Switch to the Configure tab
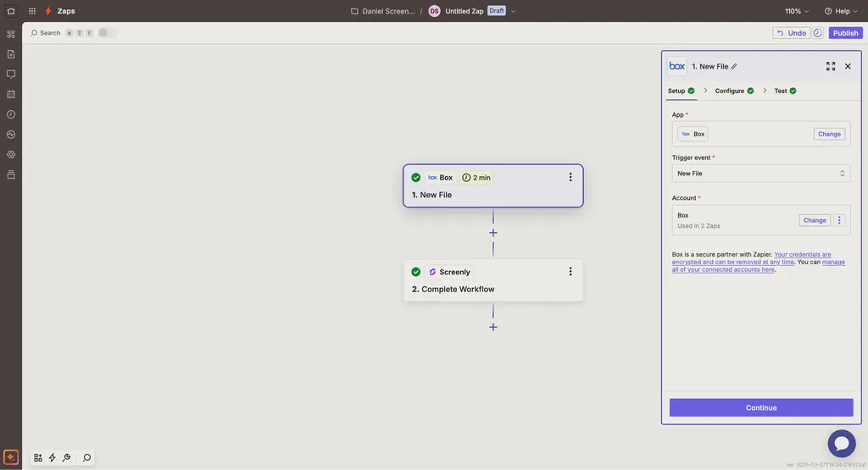Screen dimensions: 868x470 click(x=733, y=91)
